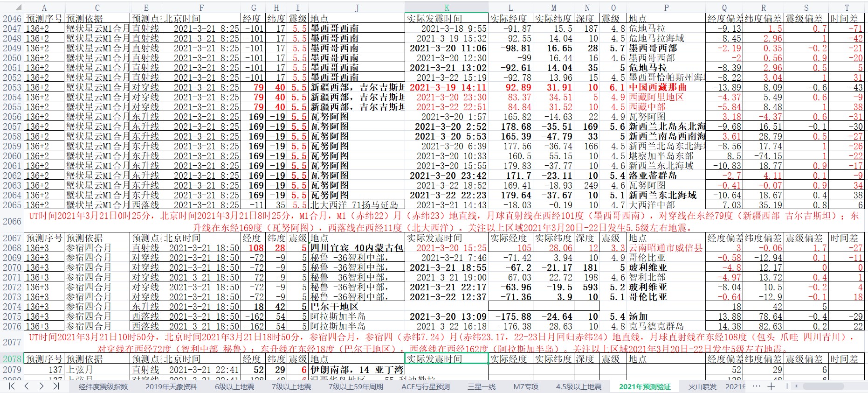Screen dimensions: 868x393
Task: Select the 火山喷发 sheet tab
Action: [703, 386]
